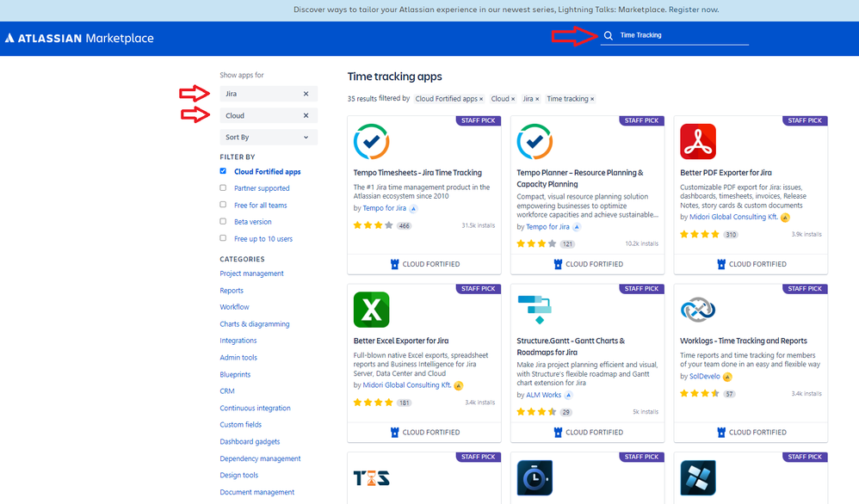The height and width of the screenshot is (504, 859).
Task: Open Better PDF Exporter for Jira title
Action: point(726,173)
